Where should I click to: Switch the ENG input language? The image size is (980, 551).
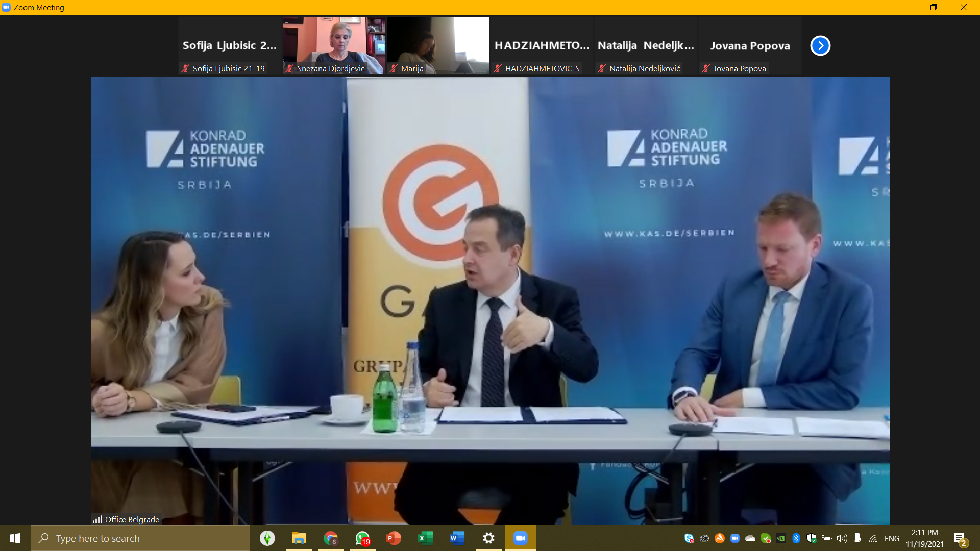[892, 538]
